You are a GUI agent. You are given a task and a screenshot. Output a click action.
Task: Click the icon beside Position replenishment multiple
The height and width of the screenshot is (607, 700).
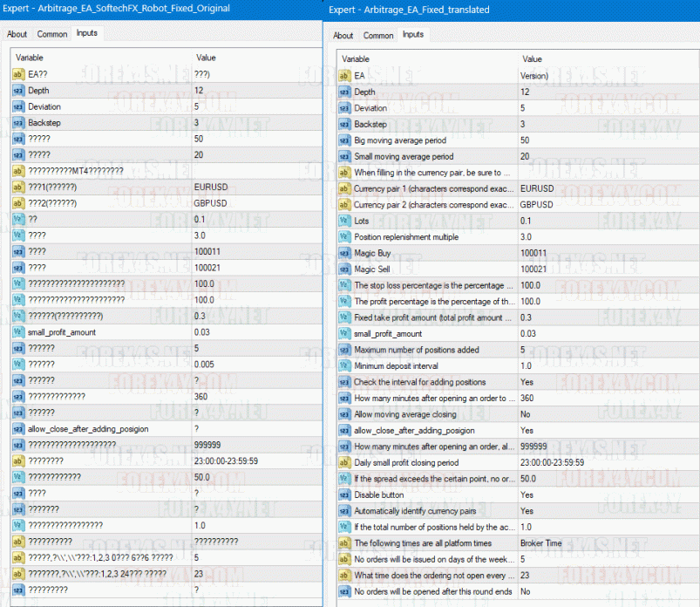pyautogui.click(x=344, y=237)
